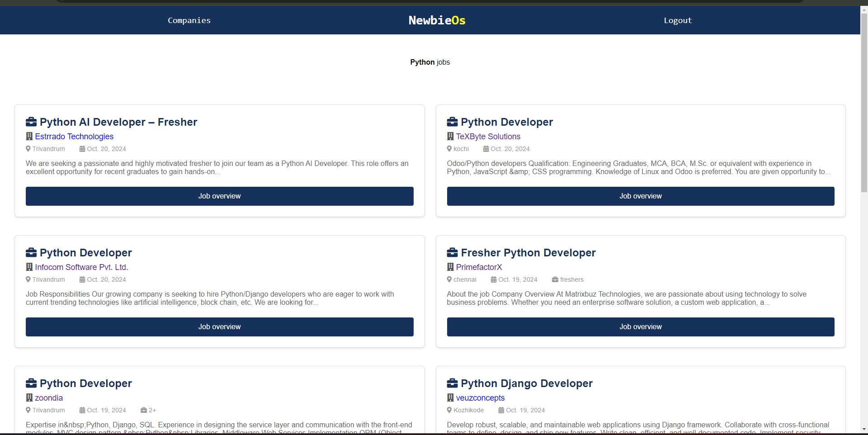This screenshot has width=868, height=435.
Task: Click Logout in the navigation bar
Action: point(678,20)
